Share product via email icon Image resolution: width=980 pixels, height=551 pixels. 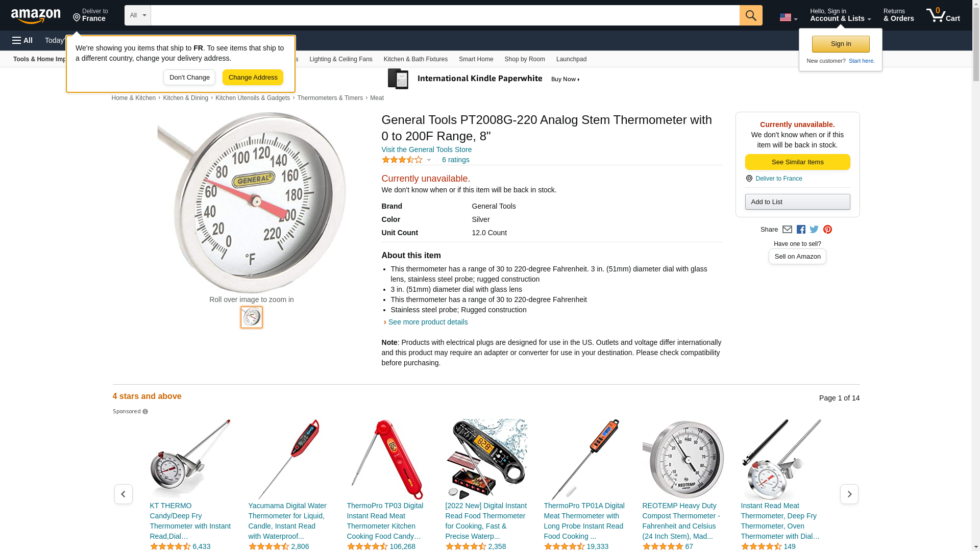[787, 230]
